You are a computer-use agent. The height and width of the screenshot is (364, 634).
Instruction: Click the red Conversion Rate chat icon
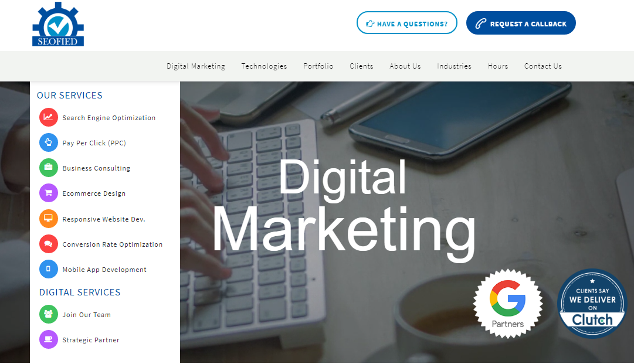point(49,244)
